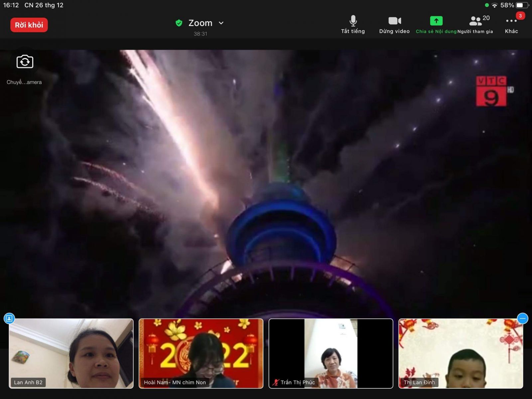This screenshot has width=532, height=399.
Task: Select Thị Lan Đinh video thumbnail
Action: (461, 353)
